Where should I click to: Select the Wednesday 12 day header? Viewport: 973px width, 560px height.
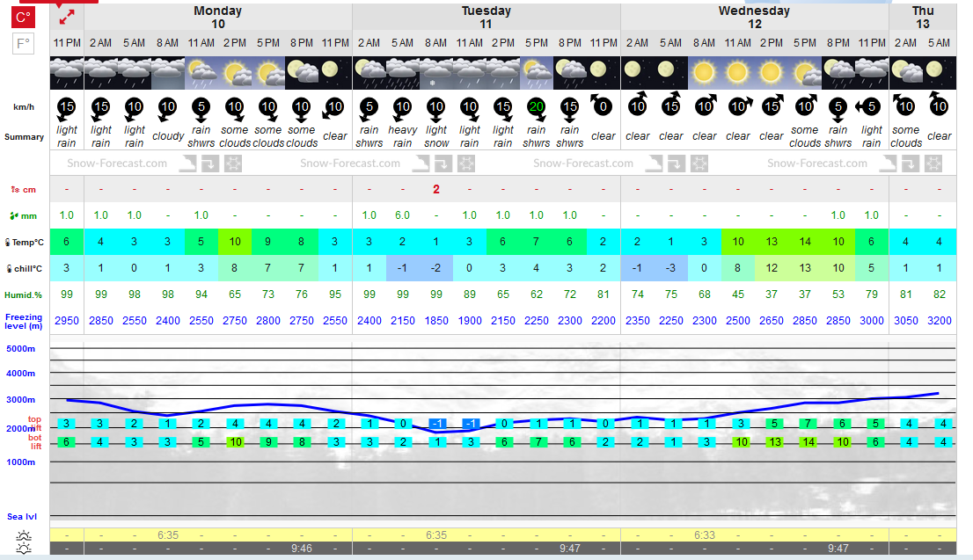click(x=754, y=17)
